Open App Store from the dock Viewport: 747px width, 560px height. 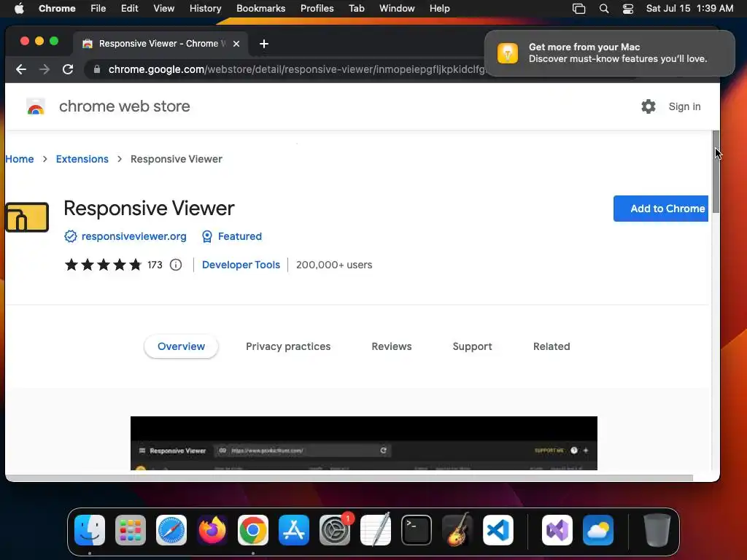click(x=294, y=530)
